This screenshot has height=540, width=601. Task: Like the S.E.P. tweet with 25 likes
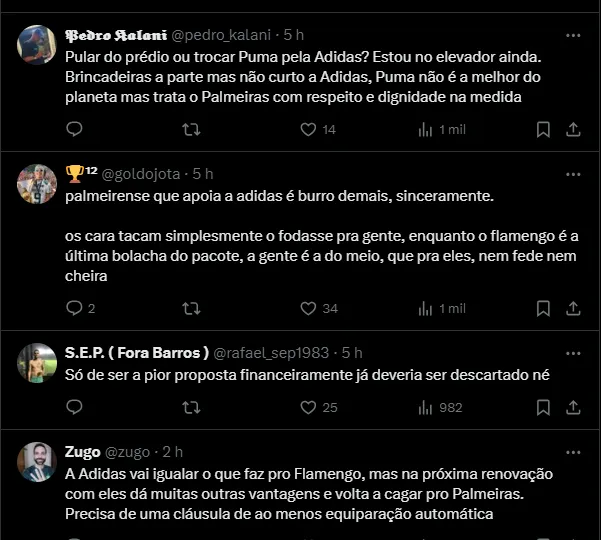[x=308, y=407]
